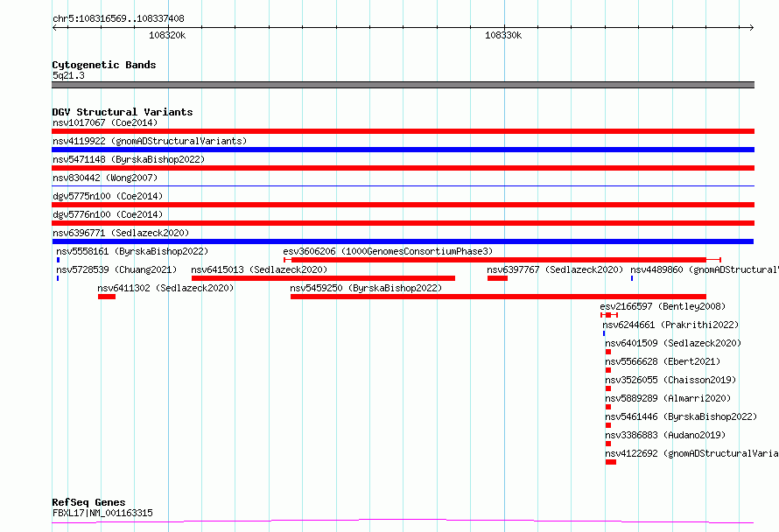This screenshot has width=779, height=532.
Task: Click nsv5461446 (ByrskaBishop2022) label
Action: (681, 416)
